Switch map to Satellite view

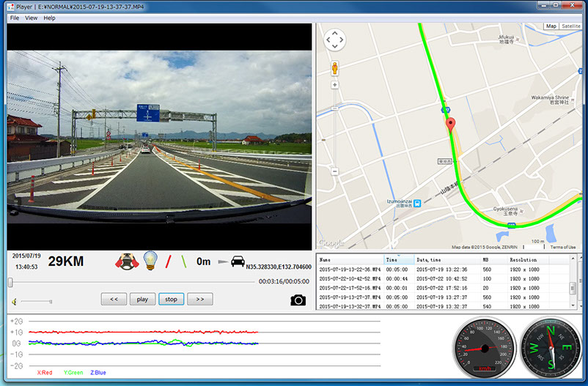tap(570, 26)
